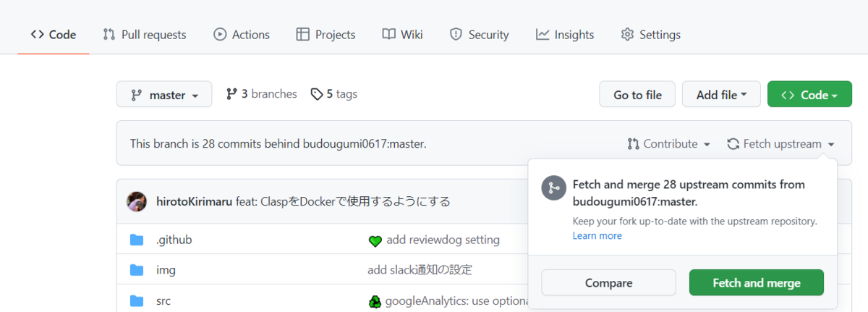Image resolution: width=868 pixels, height=312 pixels.
Task: Click the green heart emoji in the .github row
Action: [375, 240]
